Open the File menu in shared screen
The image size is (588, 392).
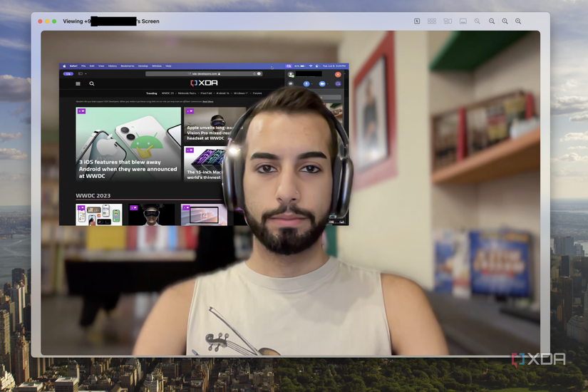[83, 66]
